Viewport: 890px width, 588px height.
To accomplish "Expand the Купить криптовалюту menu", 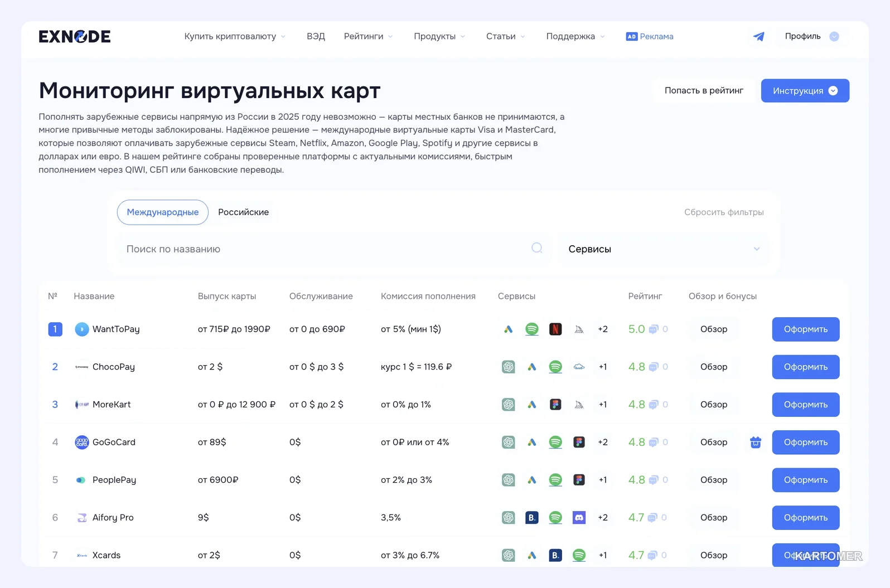I will click(x=235, y=36).
